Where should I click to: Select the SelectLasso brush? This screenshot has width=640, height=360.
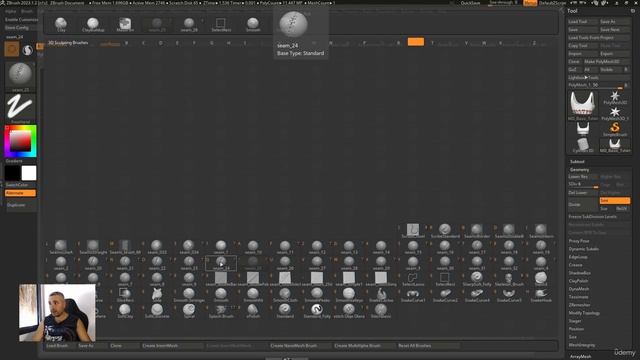tap(413, 279)
